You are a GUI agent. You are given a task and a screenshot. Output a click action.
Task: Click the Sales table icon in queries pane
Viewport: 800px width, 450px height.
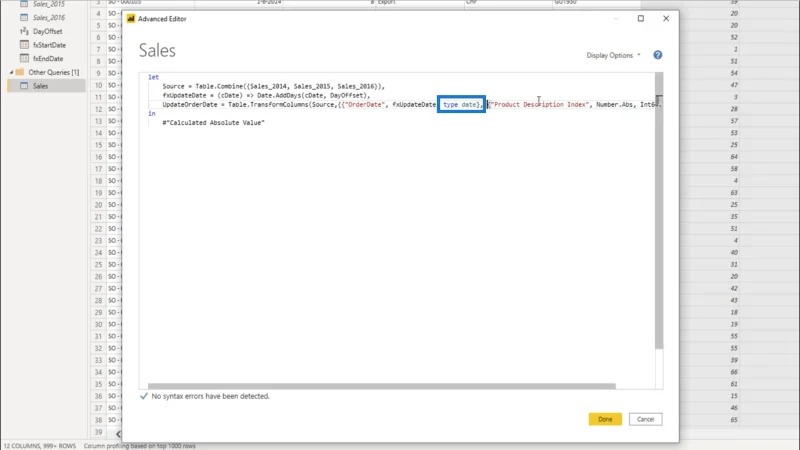24,86
